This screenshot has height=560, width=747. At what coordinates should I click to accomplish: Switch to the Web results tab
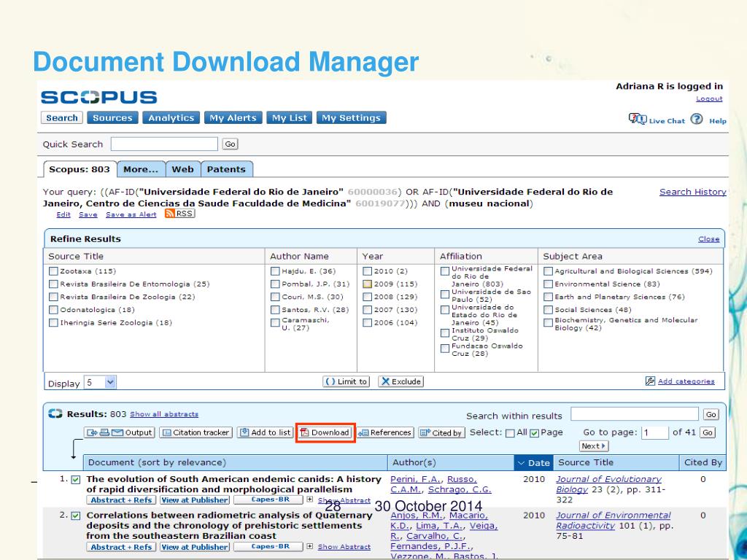click(x=183, y=169)
